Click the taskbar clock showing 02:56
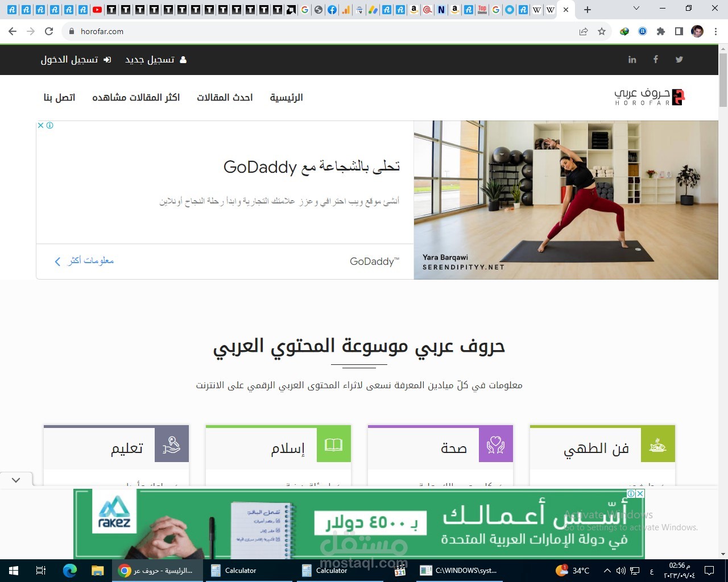Image resolution: width=728 pixels, height=582 pixels. (x=680, y=571)
